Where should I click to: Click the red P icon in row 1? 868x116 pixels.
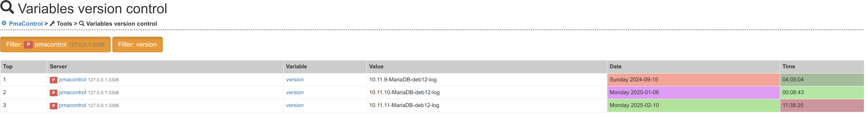53,80
